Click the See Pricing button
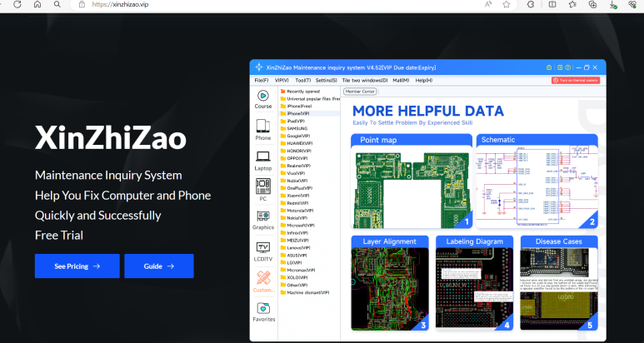The width and height of the screenshot is (644, 343). [77, 266]
